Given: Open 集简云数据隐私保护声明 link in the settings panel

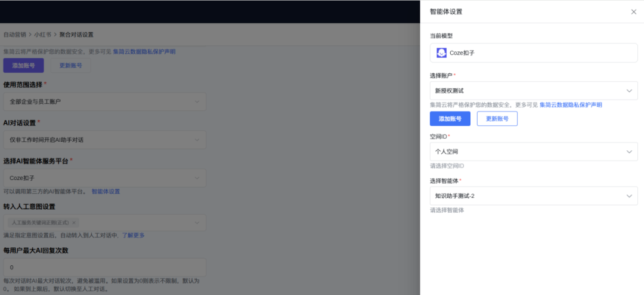Looking at the screenshot, I should tap(571, 105).
